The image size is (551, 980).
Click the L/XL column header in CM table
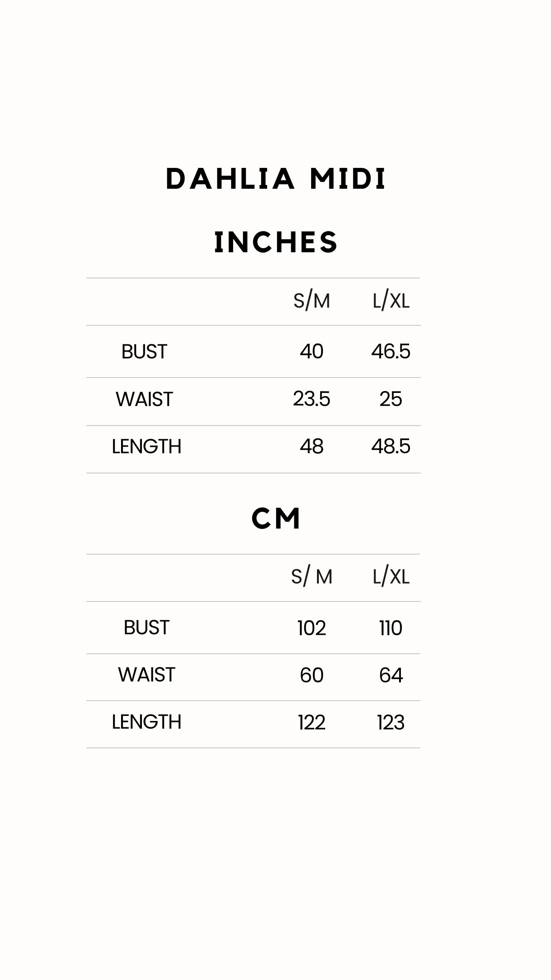(x=390, y=577)
